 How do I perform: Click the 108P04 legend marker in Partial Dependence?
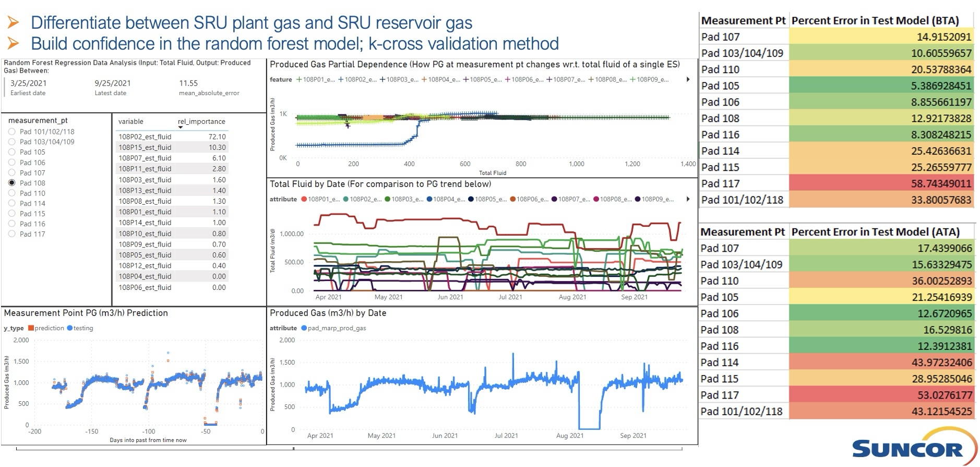[424, 79]
